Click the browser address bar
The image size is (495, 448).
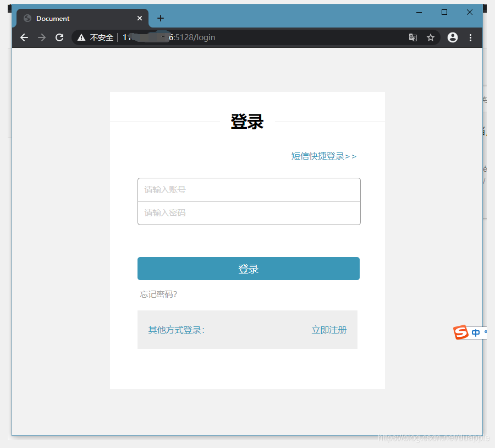[x=248, y=37]
